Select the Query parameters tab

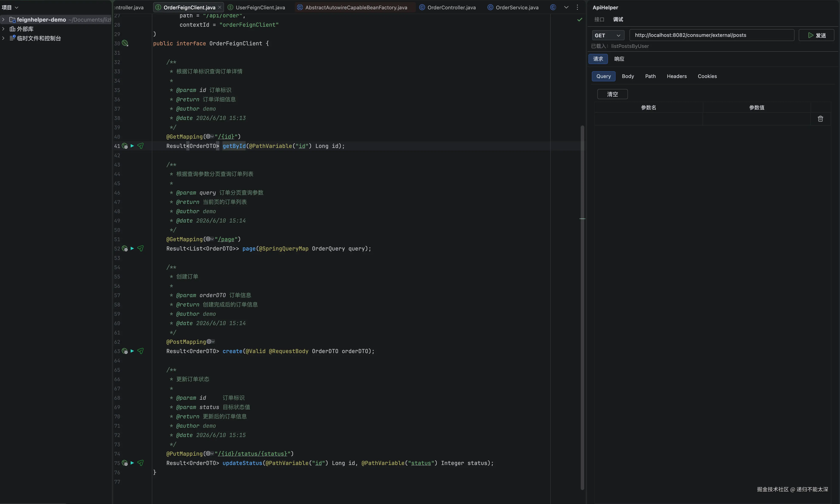pyautogui.click(x=603, y=76)
